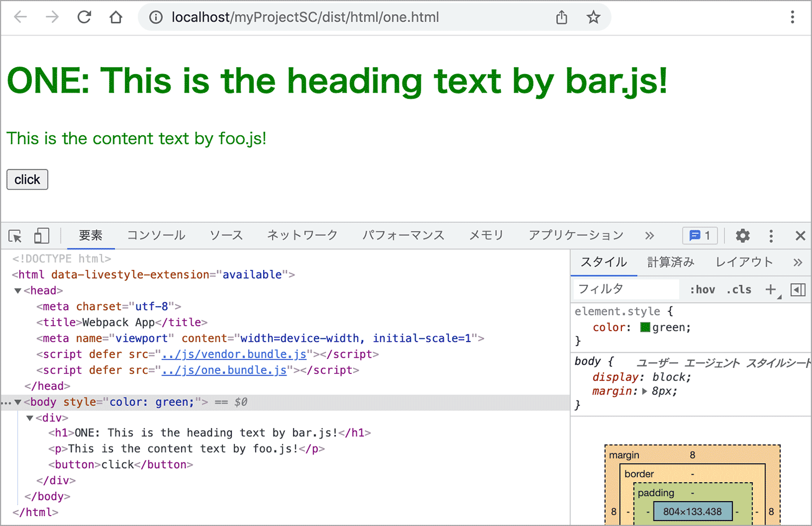Click the border region label in box model

pos(639,474)
